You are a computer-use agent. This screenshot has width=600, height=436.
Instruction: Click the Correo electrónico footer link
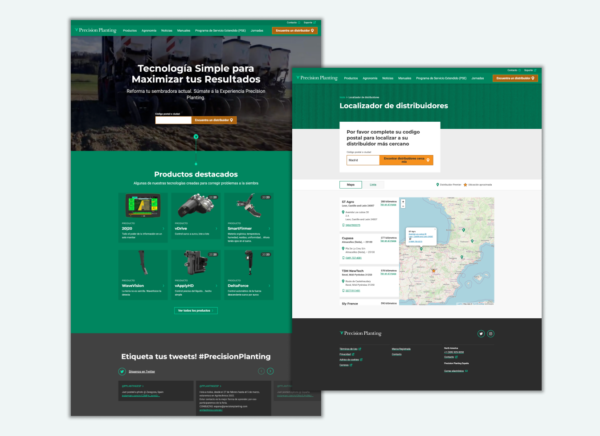click(x=456, y=371)
